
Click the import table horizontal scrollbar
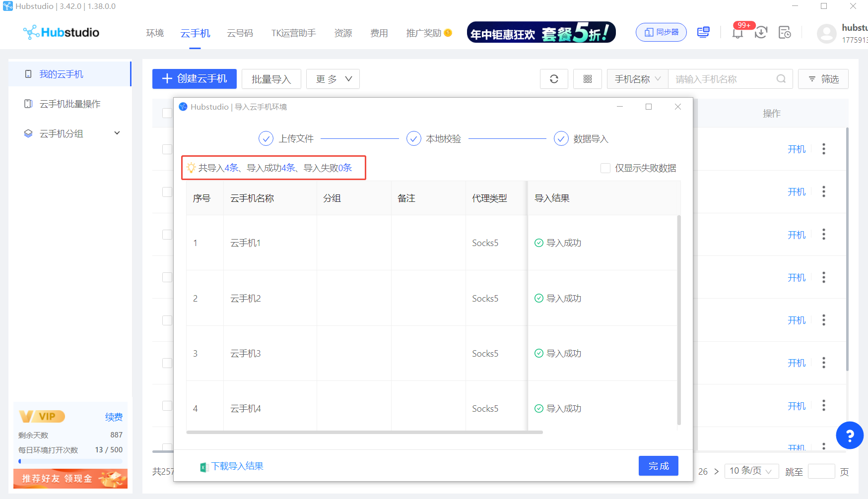point(365,432)
